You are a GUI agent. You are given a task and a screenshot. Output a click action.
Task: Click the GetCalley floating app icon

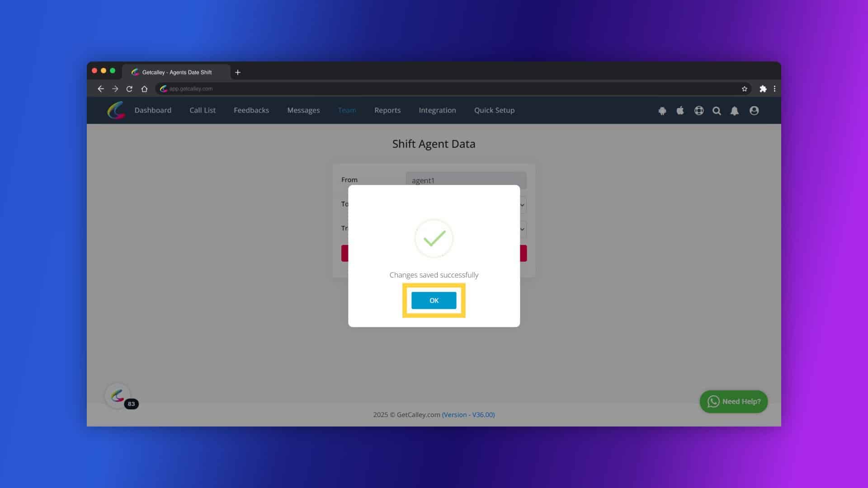coord(118,396)
